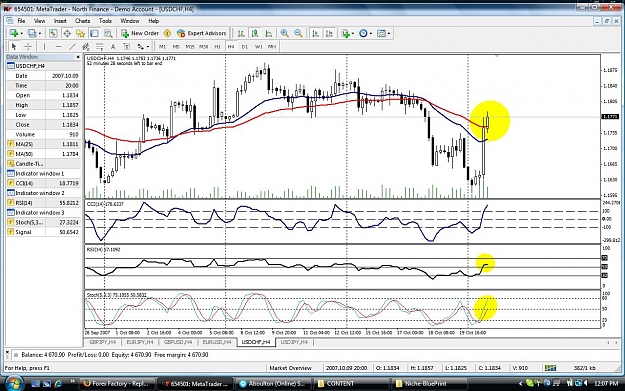Screen dimensions: 625x391
Task: Click the MA(25) row in Data Window
Action: tap(43, 144)
